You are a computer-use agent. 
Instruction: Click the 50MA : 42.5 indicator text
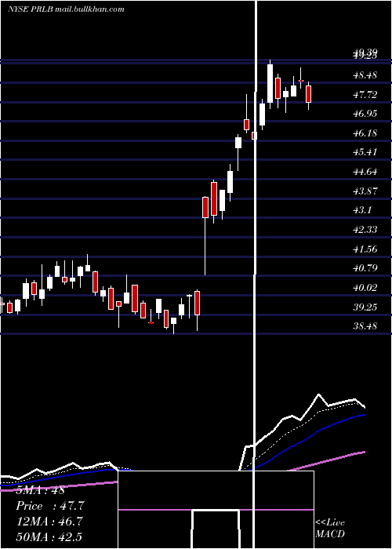[49, 536]
